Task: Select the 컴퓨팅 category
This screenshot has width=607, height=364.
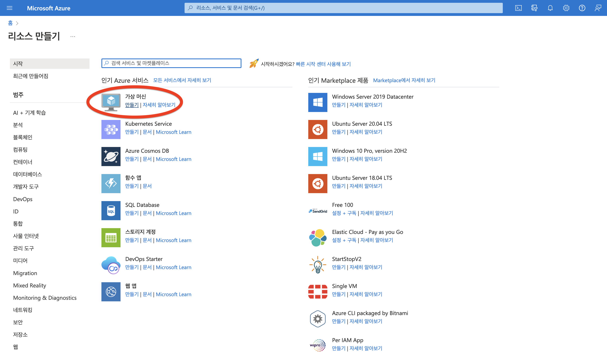Action: [x=20, y=150]
